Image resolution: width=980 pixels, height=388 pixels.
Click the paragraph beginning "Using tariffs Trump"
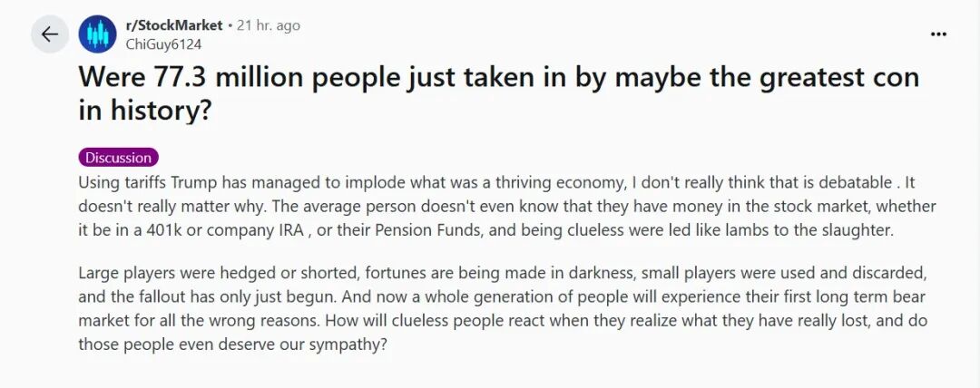click(x=507, y=207)
